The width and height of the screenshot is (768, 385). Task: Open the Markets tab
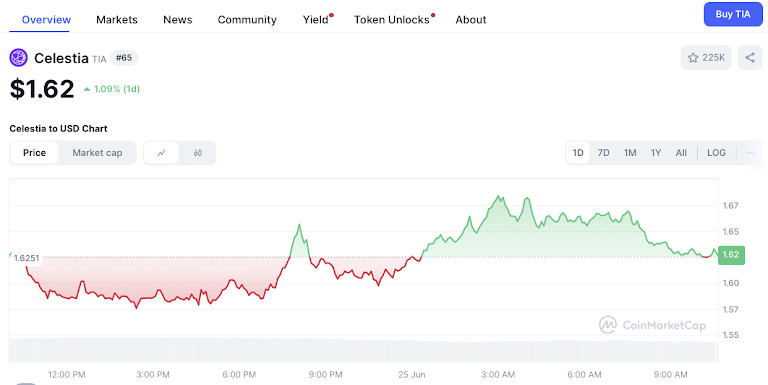[x=117, y=20]
